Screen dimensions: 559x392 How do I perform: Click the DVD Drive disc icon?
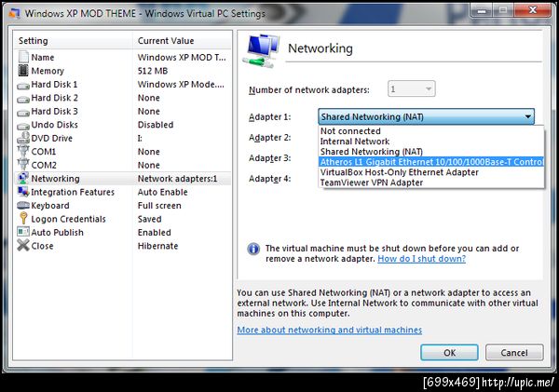[x=23, y=138]
